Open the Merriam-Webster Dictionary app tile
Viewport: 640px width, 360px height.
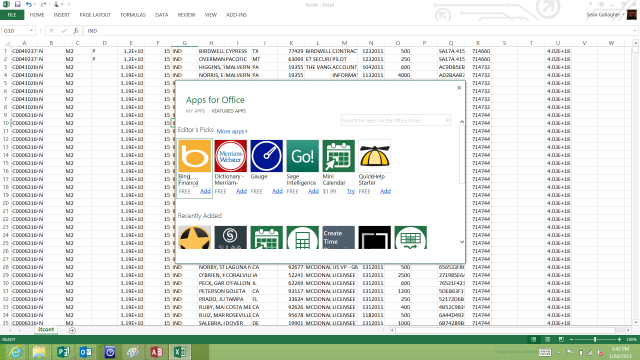tap(231, 156)
